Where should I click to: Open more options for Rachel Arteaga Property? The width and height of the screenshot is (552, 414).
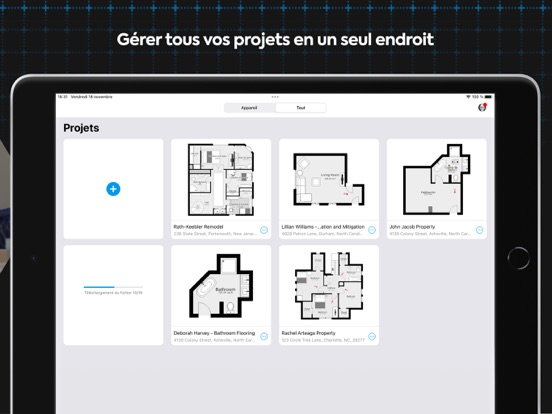(372, 337)
